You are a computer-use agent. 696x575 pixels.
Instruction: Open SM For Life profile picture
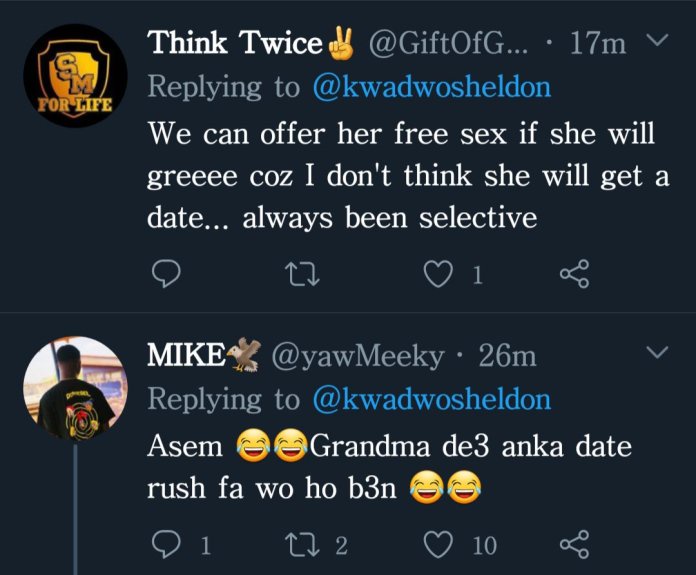(75, 73)
